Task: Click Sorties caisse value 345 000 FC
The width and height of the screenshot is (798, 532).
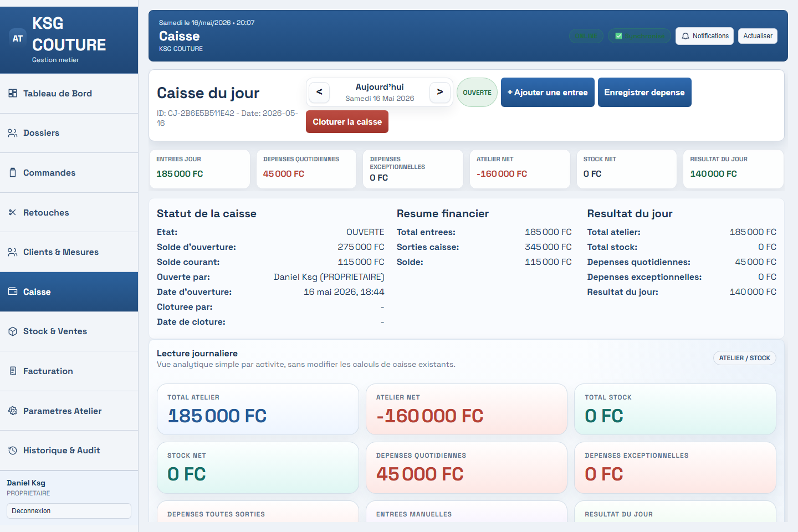Action: point(548,247)
